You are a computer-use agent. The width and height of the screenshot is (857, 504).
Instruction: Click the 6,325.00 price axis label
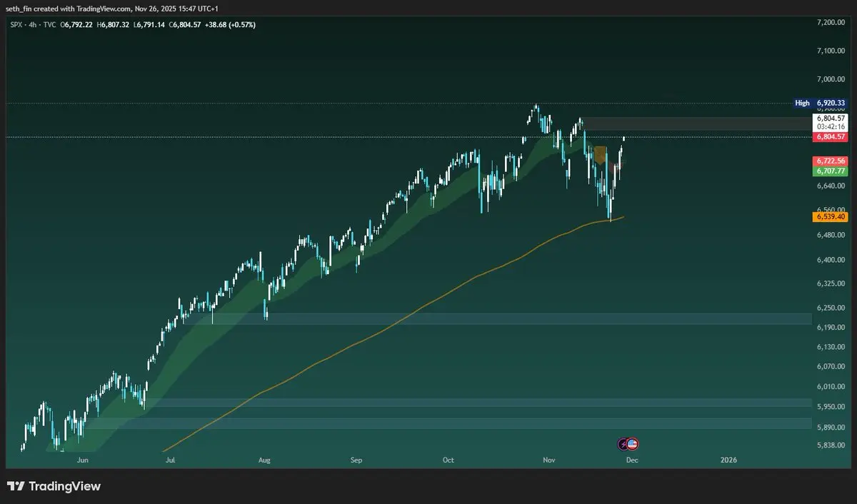tap(831, 283)
